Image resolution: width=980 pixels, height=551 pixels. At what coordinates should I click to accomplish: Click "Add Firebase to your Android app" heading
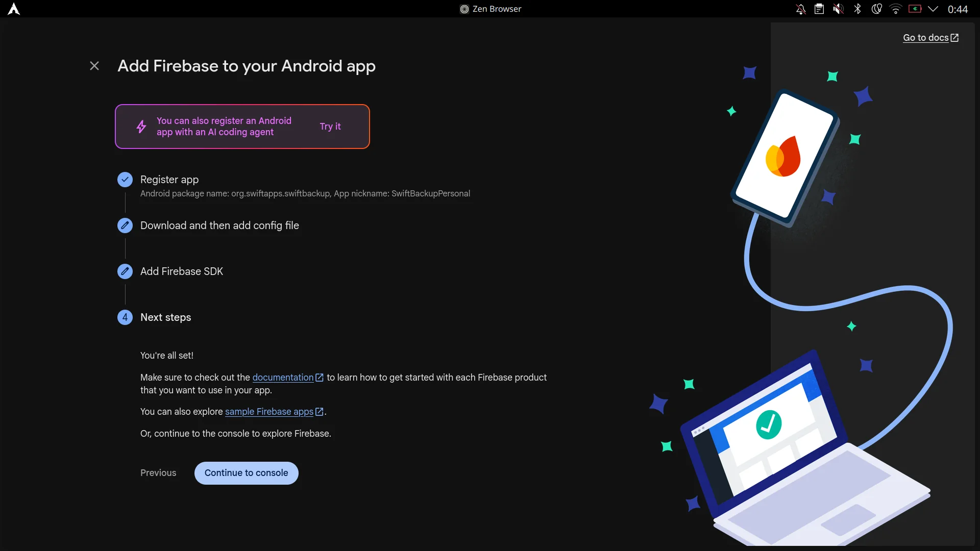tap(247, 66)
